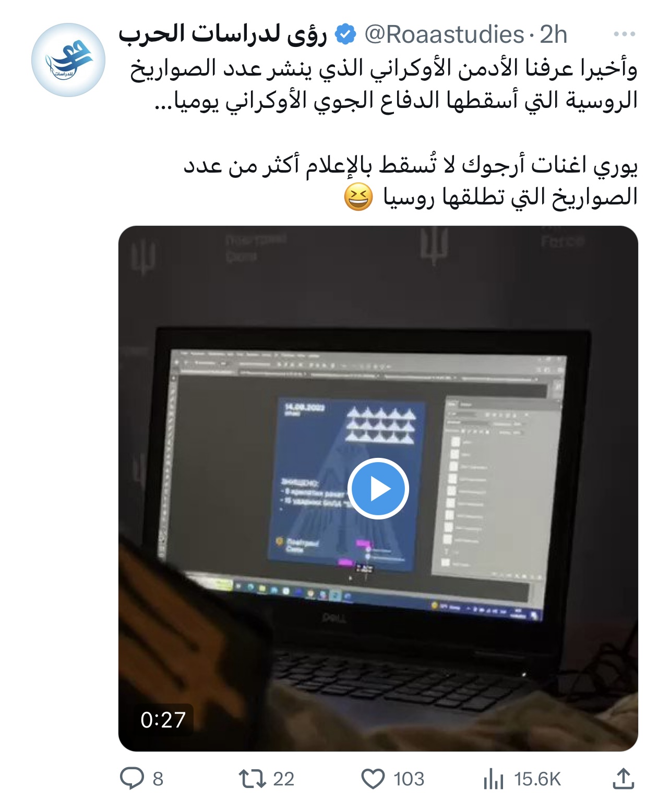Select the display name رؤى لدراسات الحرب
The height and width of the screenshot is (812, 670).
point(223,34)
